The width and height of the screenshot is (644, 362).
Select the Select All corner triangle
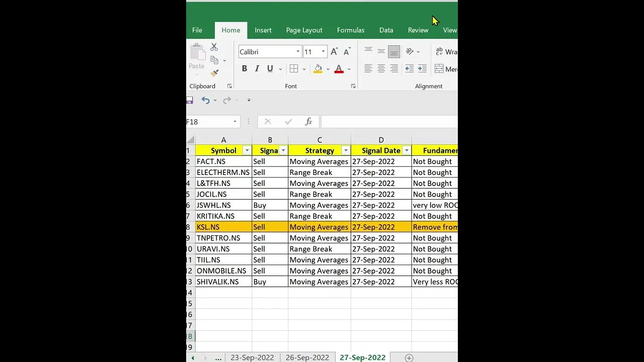click(191, 140)
